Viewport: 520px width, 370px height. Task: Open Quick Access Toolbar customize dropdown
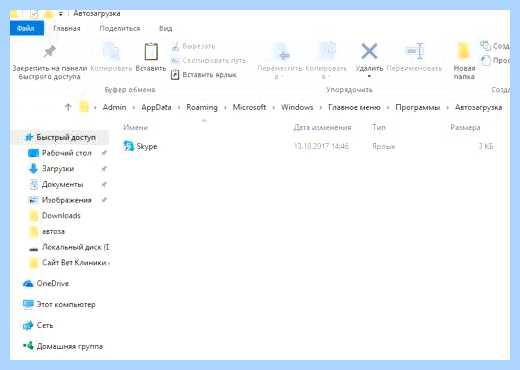click(61, 14)
